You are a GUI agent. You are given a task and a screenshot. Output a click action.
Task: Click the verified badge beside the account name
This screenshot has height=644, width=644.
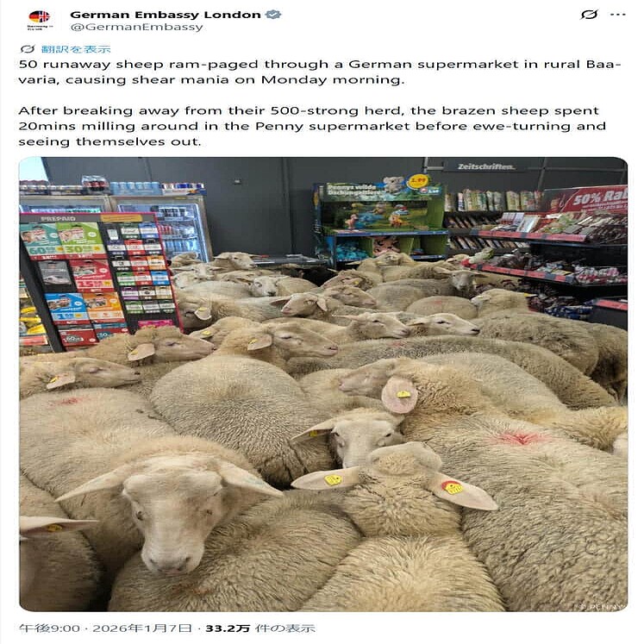[x=273, y=15]
